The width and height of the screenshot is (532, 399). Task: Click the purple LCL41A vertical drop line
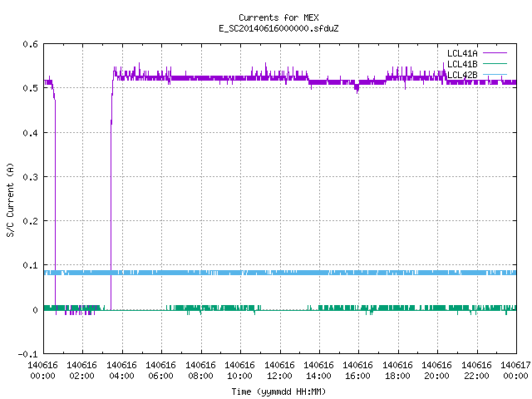pyautogui.click(x=56, y=204)
